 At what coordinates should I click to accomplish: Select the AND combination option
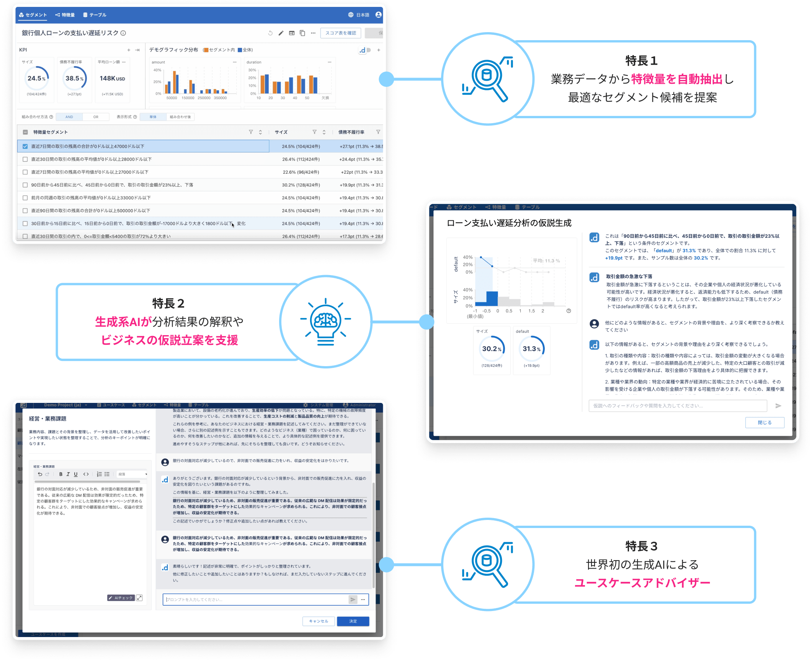[x=69, y=117]
